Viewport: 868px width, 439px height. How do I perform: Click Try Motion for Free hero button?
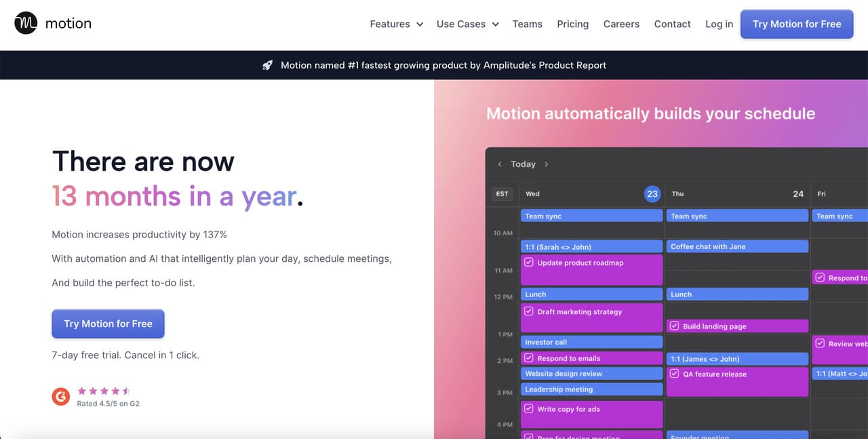coord(108,324)
